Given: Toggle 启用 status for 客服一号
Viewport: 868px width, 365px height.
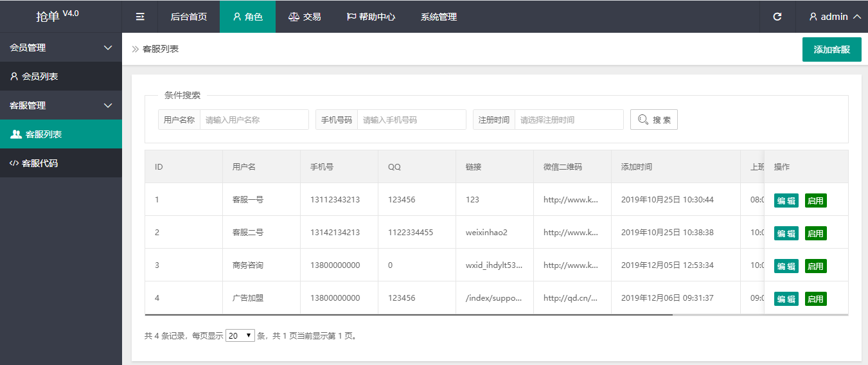Looking at the screenshot, I should 815,200.
